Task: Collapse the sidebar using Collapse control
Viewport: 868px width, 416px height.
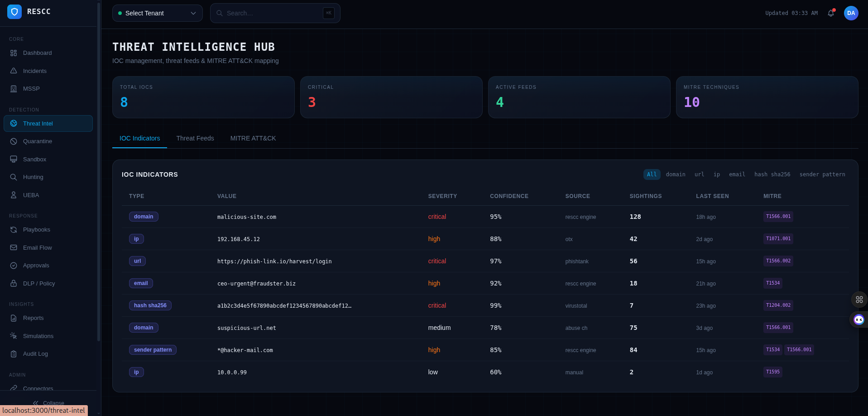Action: point(48,403)
